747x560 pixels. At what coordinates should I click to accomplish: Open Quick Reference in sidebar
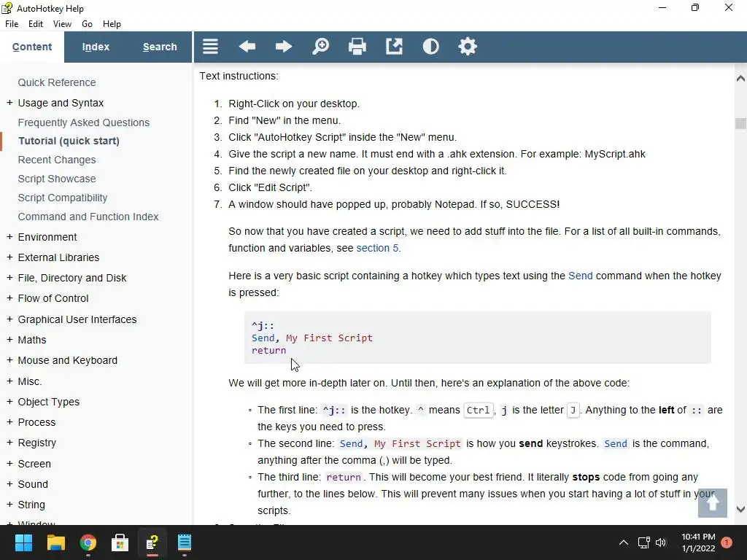click(x=57, y=82)
